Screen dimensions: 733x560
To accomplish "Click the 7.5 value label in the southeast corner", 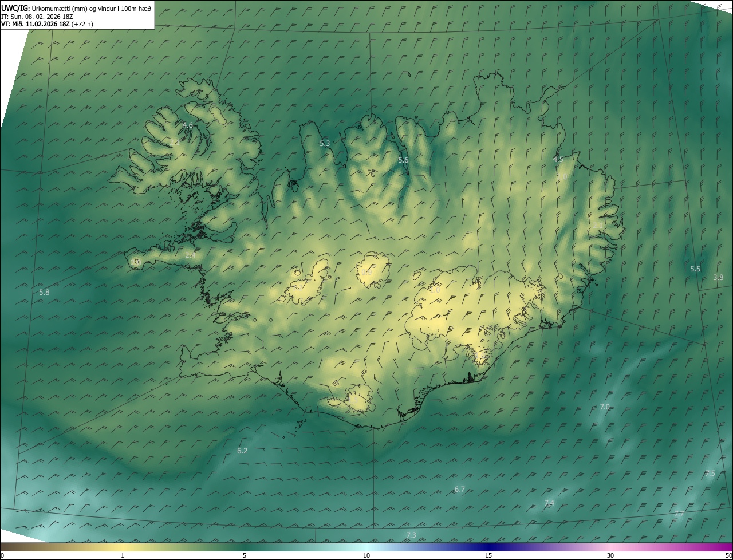I will pyautogui.click(x=710, y=473).
